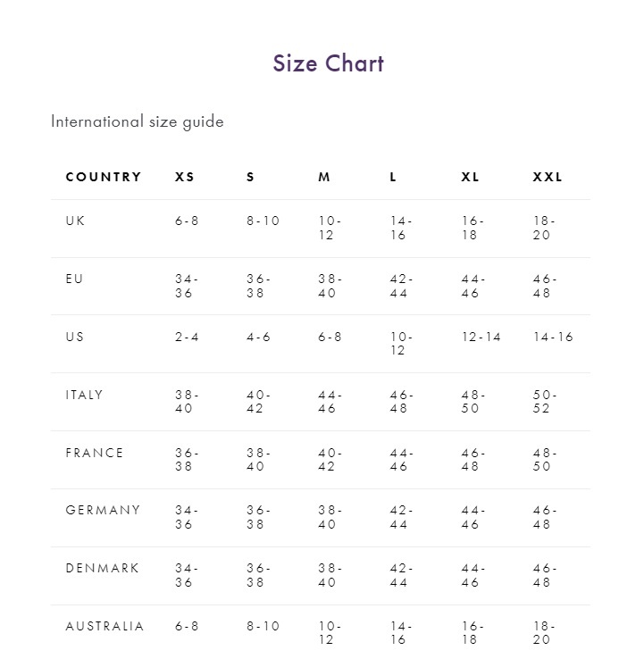
Task: Click the COUNTRY column header
Action: pyautogui.click(x=104, y=177)
